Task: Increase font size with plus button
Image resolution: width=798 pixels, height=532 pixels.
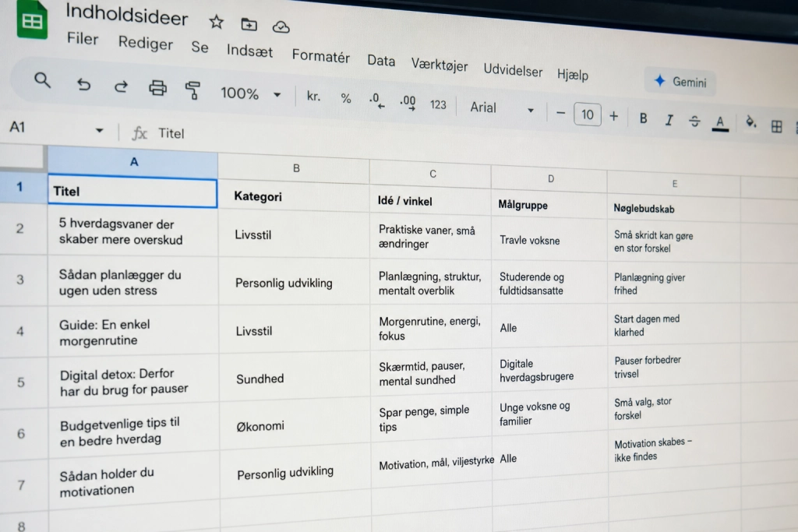Action: (614, 117)
